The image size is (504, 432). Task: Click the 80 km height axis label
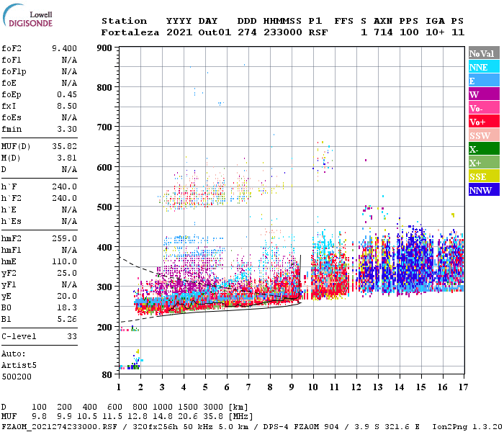pos(107,374)
